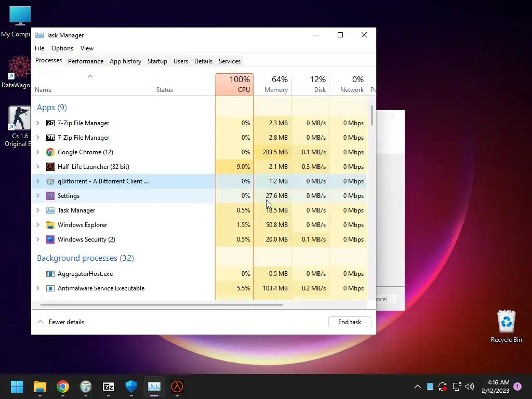Open Half-Life Launcher from the taskbar
Viewport: 532px width, 399px height.
pos(177,387)
